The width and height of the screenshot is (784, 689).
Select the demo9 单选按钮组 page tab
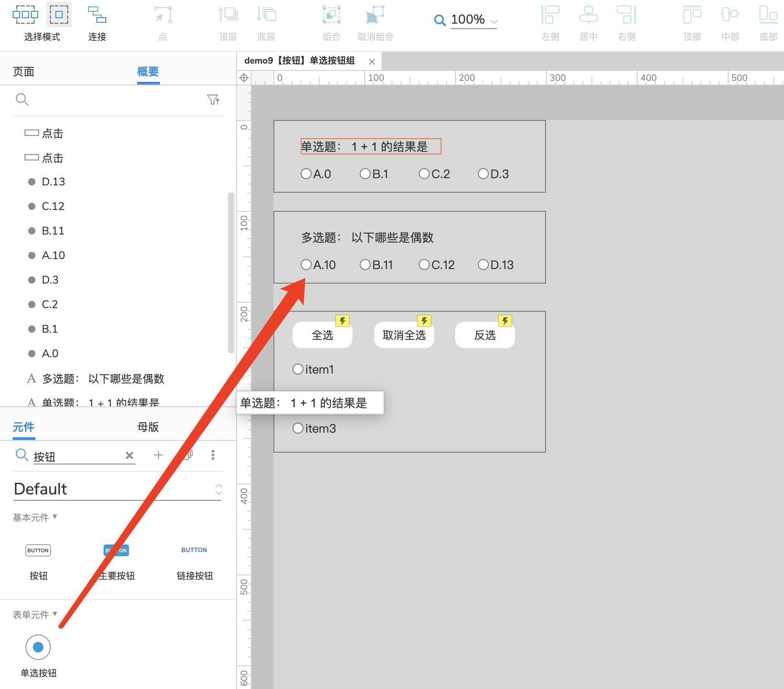point(300,60)
